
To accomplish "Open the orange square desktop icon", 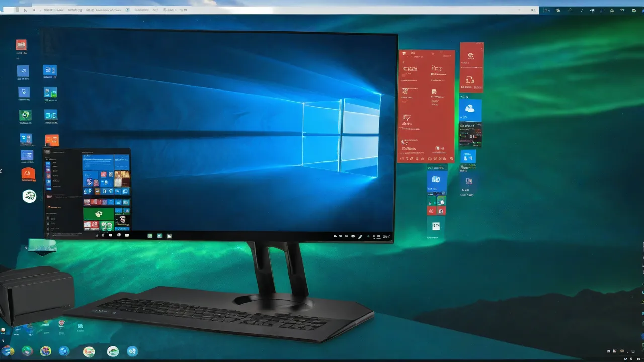I will [52, 140].
